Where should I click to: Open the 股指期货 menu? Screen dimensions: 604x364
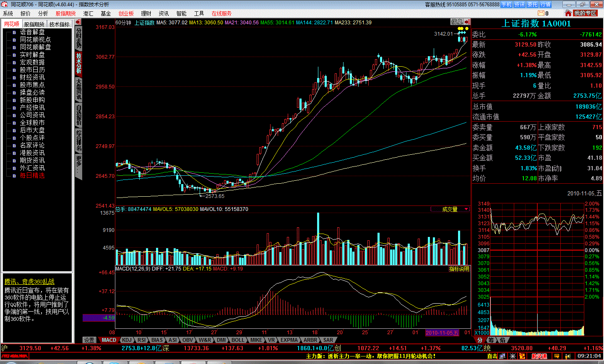(66, 13)
